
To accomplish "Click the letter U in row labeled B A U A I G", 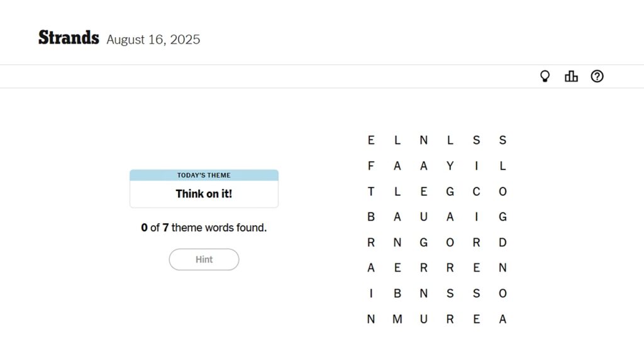I will (x=423, y=216).
